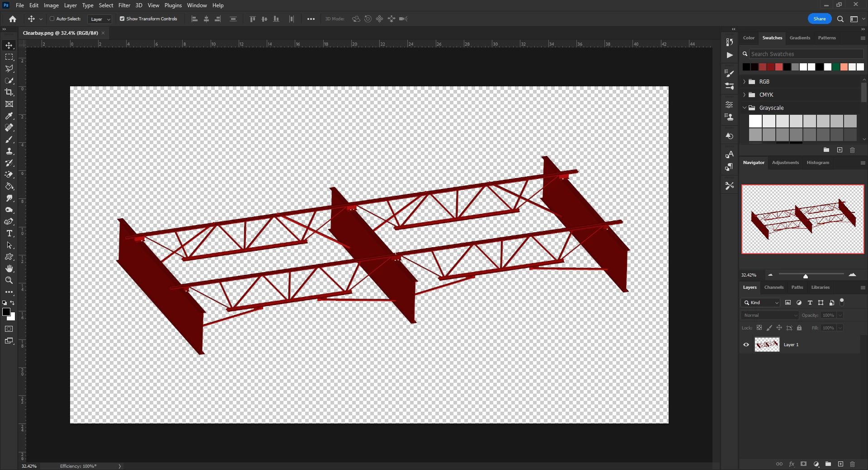The image size is (868, 470).
Task: Switch to the Adjustments tab
Action: click(785, 163)
